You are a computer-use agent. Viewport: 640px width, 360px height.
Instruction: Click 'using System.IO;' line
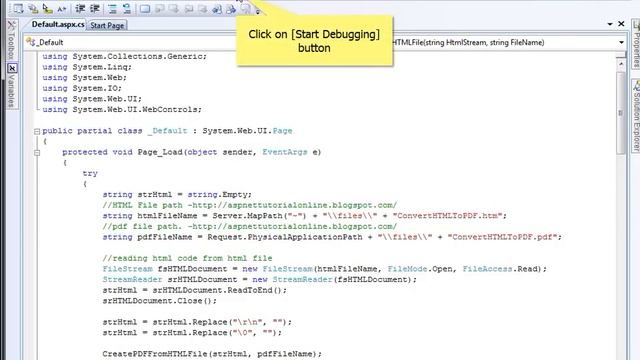(82, 88)
